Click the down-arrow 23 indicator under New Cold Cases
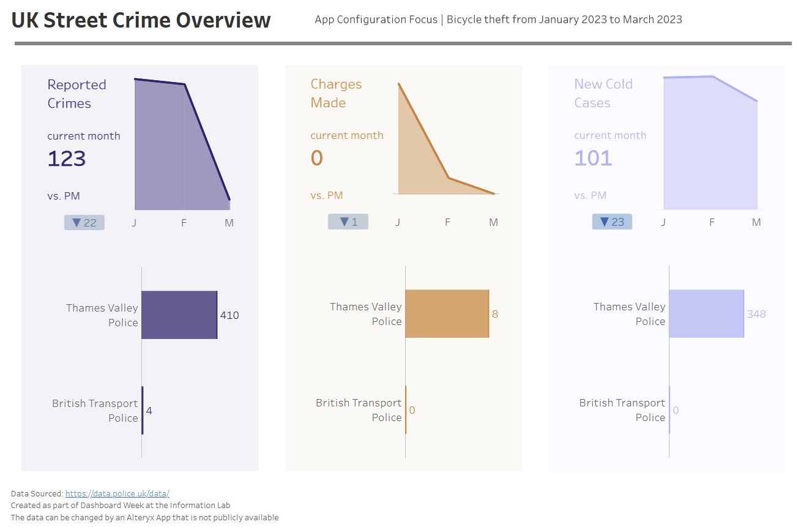This screenshot has width=812, height=527. click(612, 222)
